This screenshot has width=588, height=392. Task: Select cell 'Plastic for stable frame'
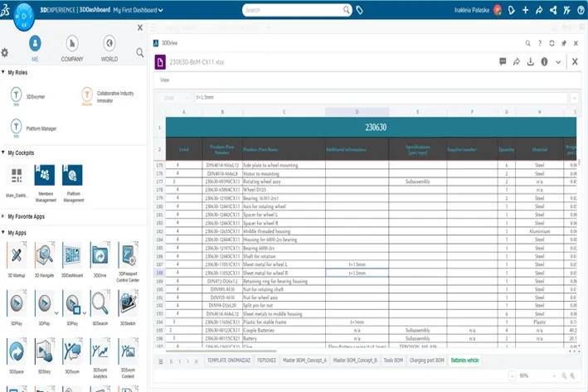[284, 322]
